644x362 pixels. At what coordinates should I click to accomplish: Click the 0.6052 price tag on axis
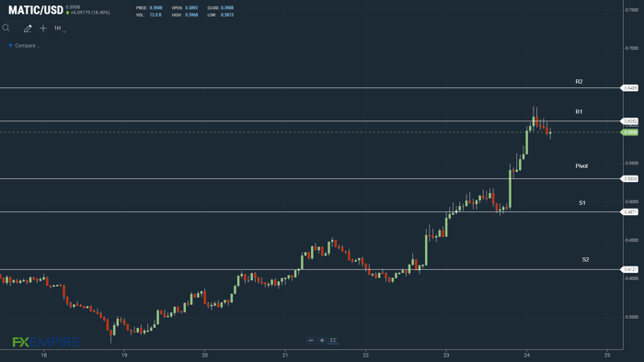pyautogui.click(x=630, y=121)
